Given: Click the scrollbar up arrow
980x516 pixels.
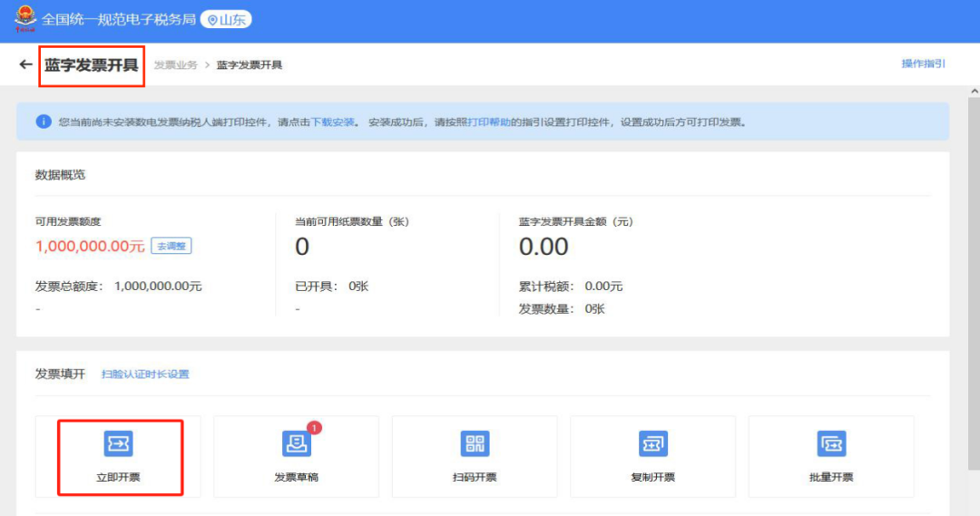Looking at the screenshot, I should pyautogui.click(x=975, y=92).
